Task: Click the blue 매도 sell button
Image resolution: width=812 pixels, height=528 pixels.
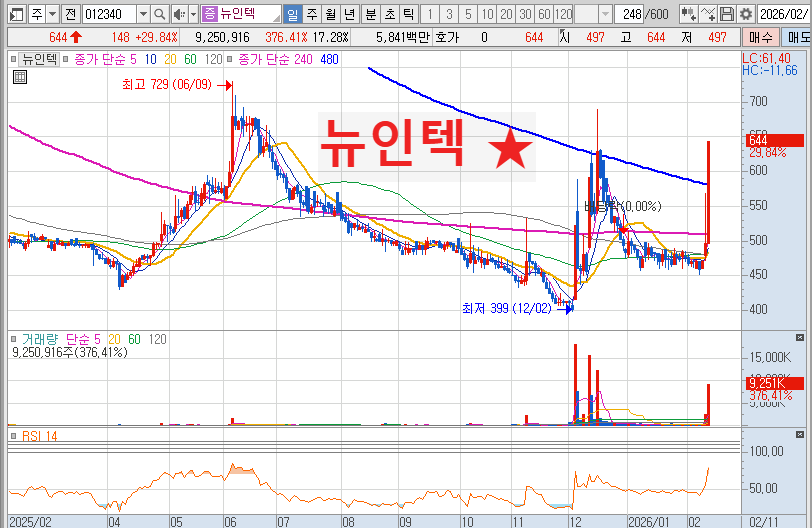Action: tap(796, 37)
